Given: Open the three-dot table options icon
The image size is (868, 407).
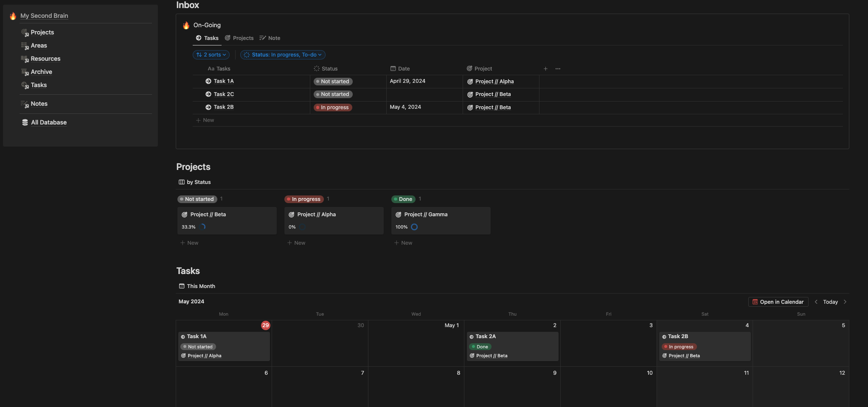Looking at the screenshot, I should (x=558, y=69).
